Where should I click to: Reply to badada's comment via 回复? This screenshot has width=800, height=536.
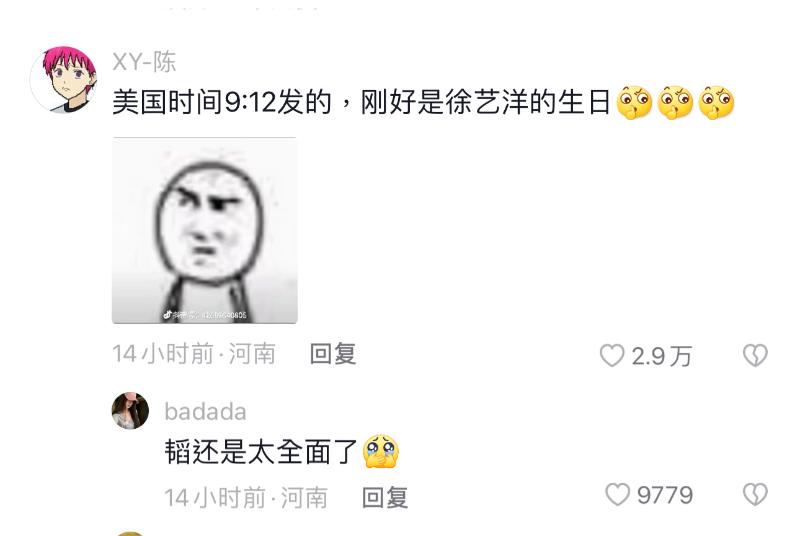pyautogui.click(x=385, y=497)
